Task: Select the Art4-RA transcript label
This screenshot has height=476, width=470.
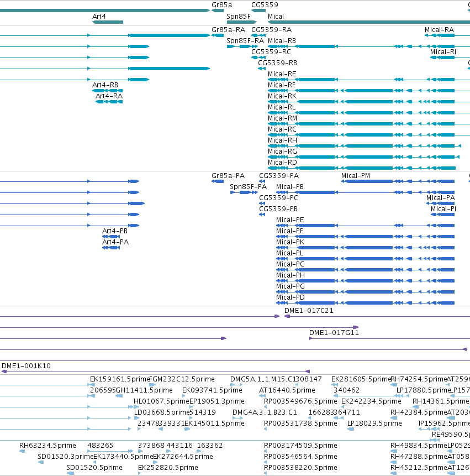Action: tap(109, 96)
